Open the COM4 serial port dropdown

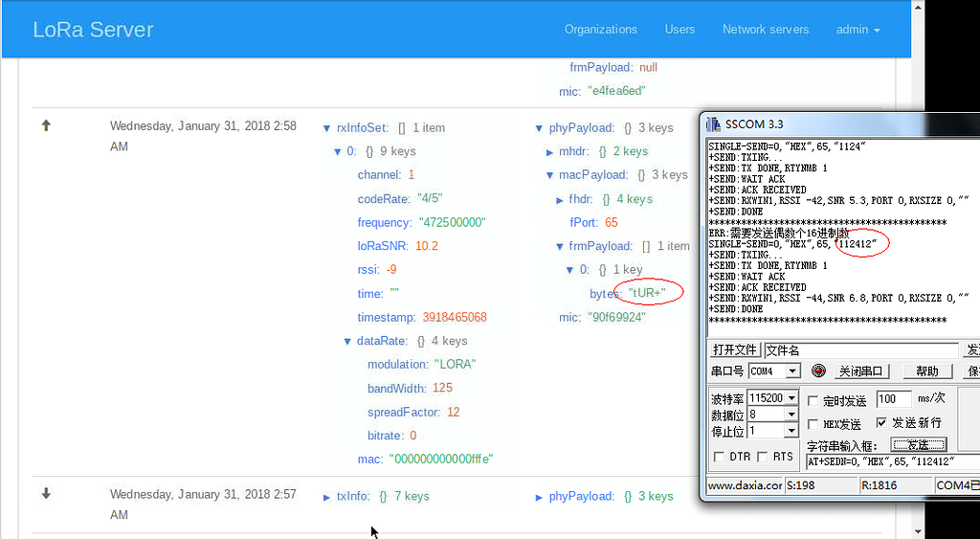[x=792, y=371]
